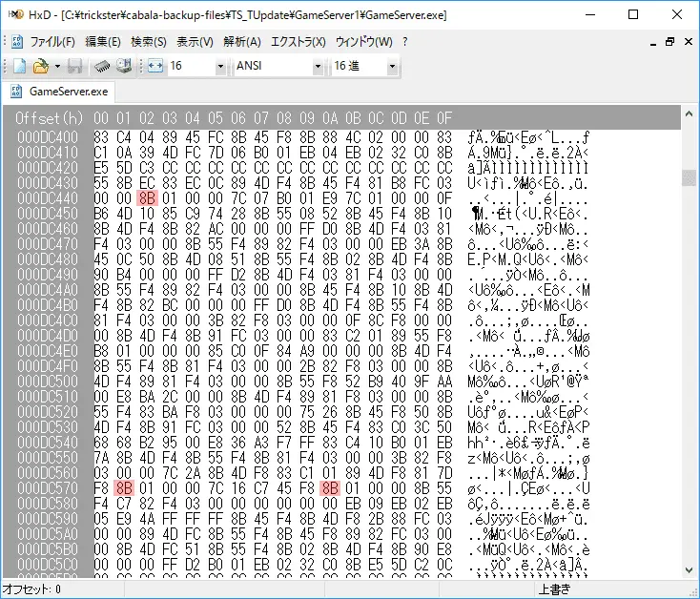Click the Open file folder icon
The height and width of the screenshot is (599, 700).
[x=41, y=66]
